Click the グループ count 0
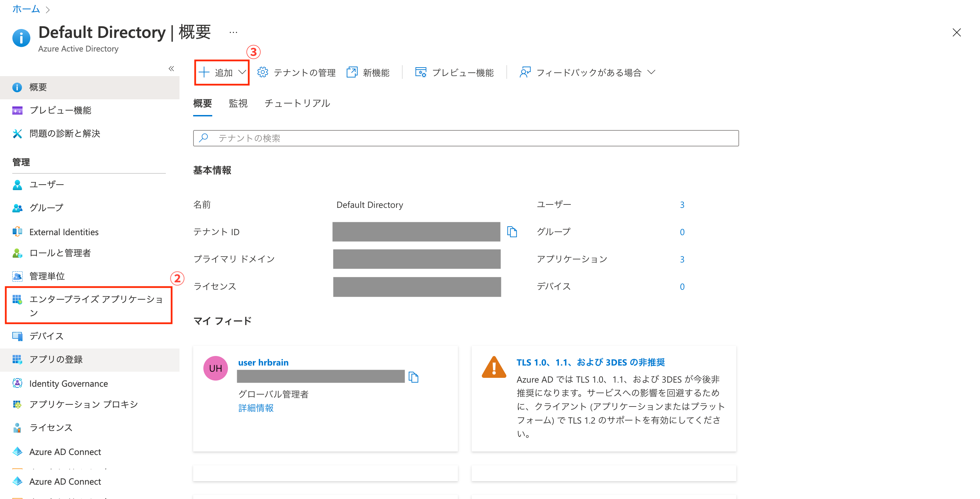Viewport: 980px width, 499px height. (682, 232)
